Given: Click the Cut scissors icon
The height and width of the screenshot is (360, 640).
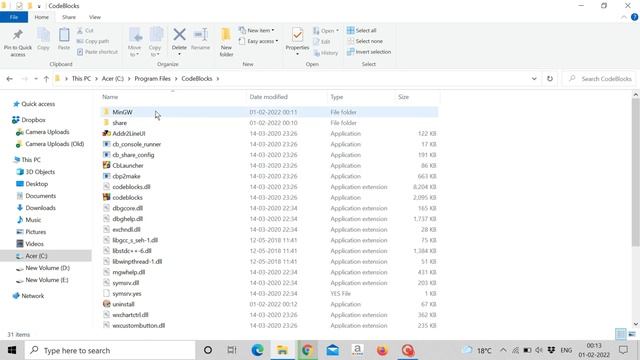Looking at the screenshot, I should 80,31.
